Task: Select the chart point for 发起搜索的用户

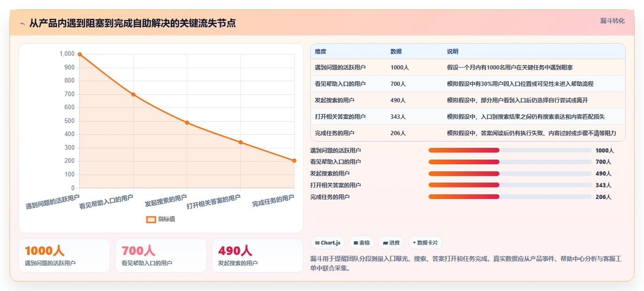Action: (x=187, y=123)
